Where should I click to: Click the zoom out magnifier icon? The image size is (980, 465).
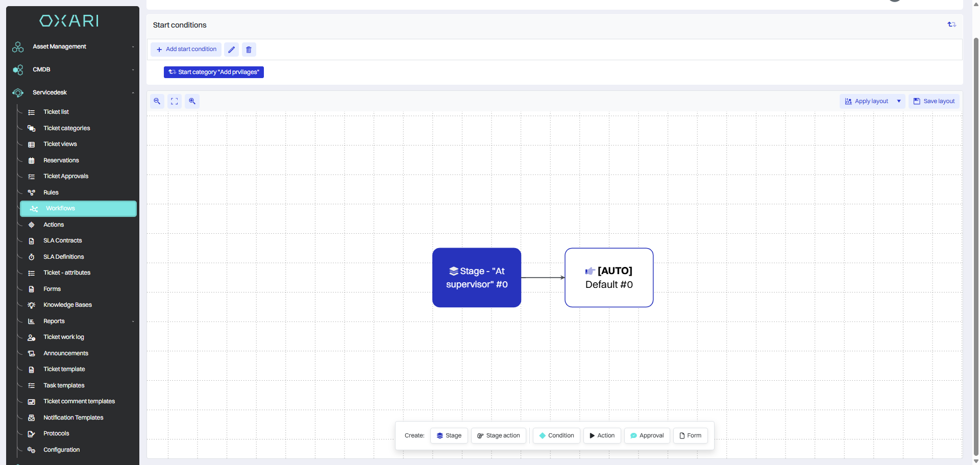click(157, 101)
